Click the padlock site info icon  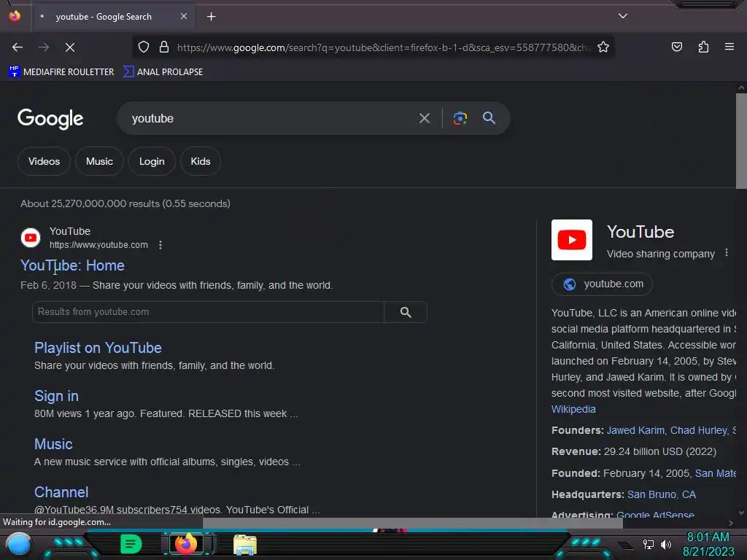tap(164, 47)
